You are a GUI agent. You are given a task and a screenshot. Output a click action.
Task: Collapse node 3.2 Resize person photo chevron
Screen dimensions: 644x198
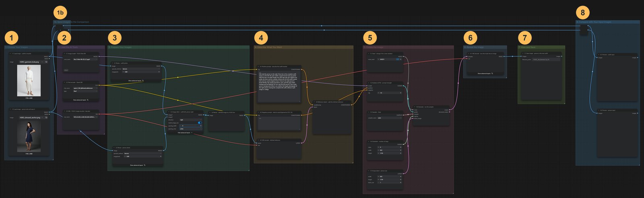point(115,148)
